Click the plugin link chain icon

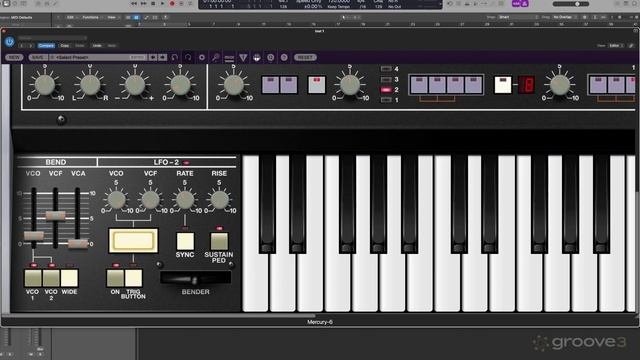[x=631, y=46]
